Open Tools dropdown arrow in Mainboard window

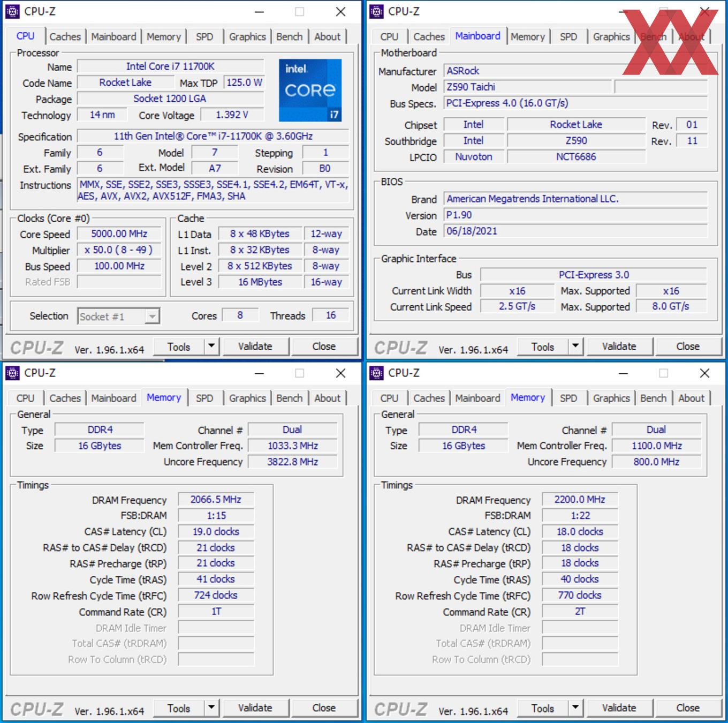coord(576,347)
